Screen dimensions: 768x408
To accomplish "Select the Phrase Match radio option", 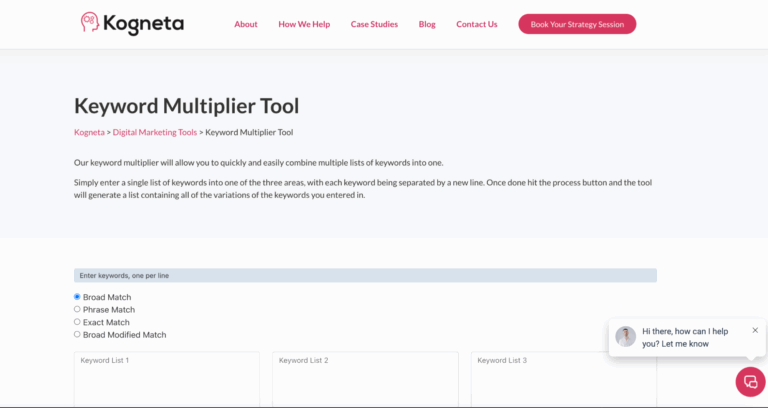I will (78, 310).
